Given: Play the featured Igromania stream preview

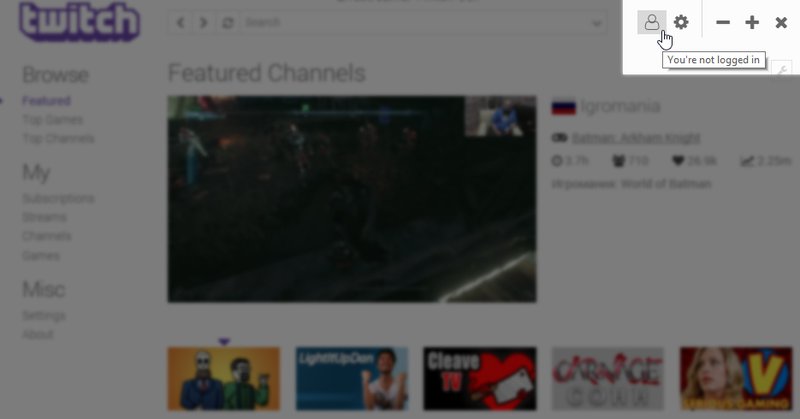Looking at the screenshot, I should tap(352, 199).
